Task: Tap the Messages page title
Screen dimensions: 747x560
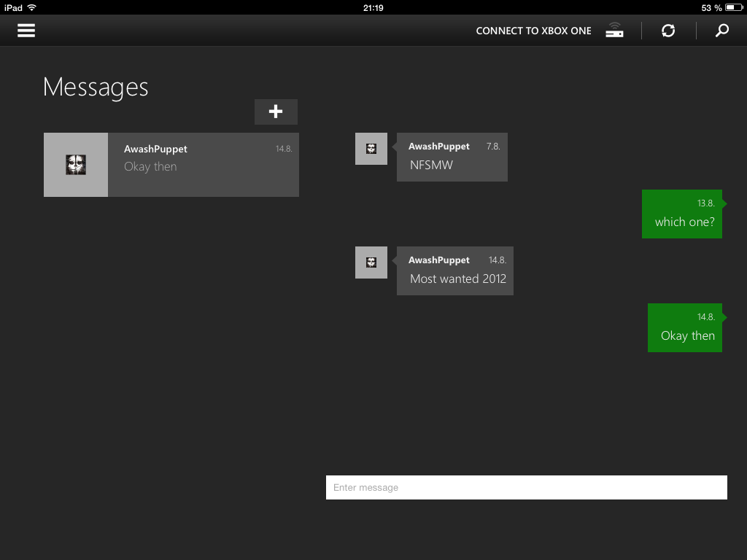Action: click(96, 87)
